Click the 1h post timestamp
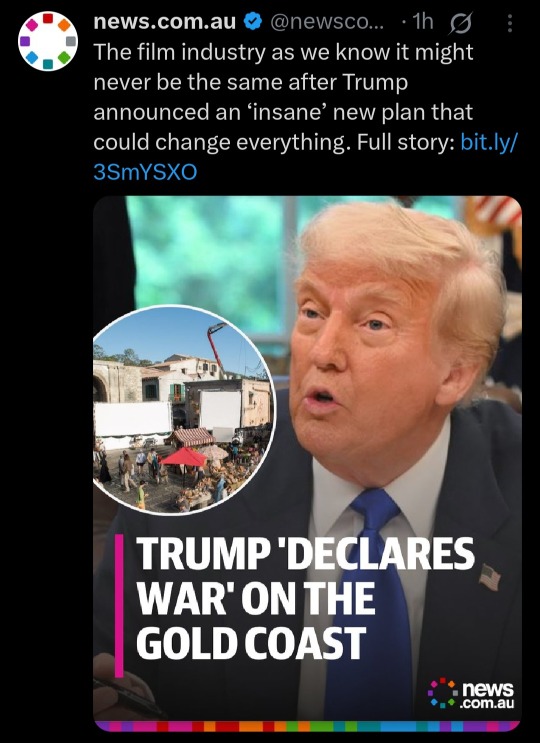Image resolution: width=540 pixels, height=743 pixels. pyautogui.click(x=422, y=21)
